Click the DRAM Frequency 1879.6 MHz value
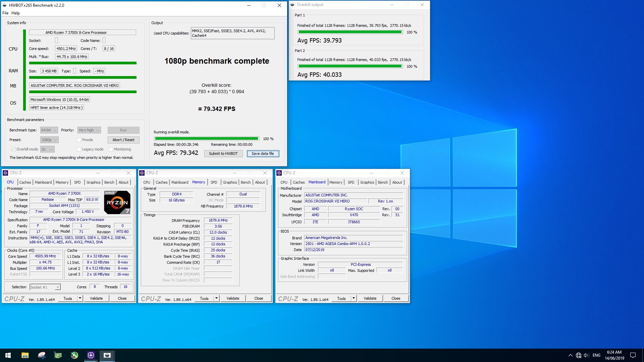This screenshot has height=362, width=644. (218, 220)
